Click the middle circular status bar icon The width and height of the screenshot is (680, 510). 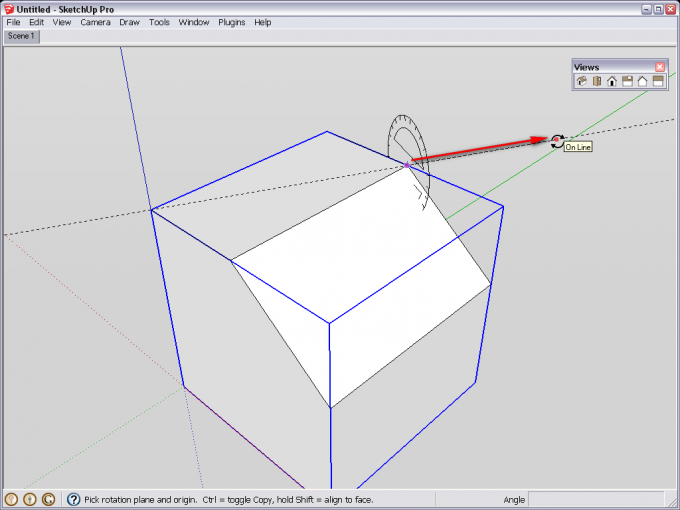pos(30,499)
